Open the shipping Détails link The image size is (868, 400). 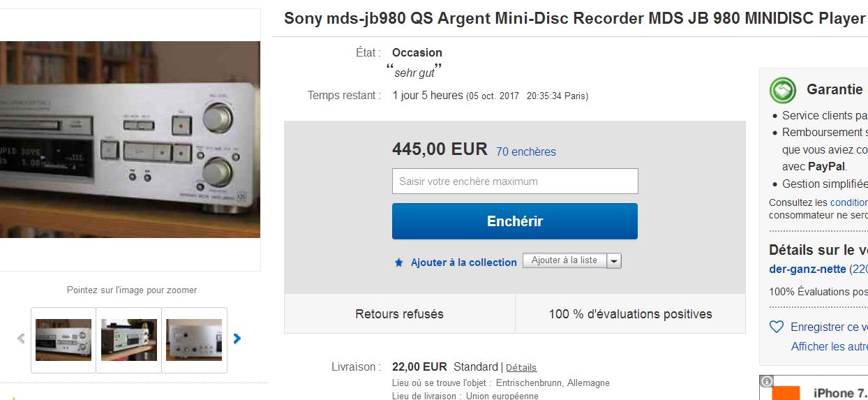tap(521, 367)
